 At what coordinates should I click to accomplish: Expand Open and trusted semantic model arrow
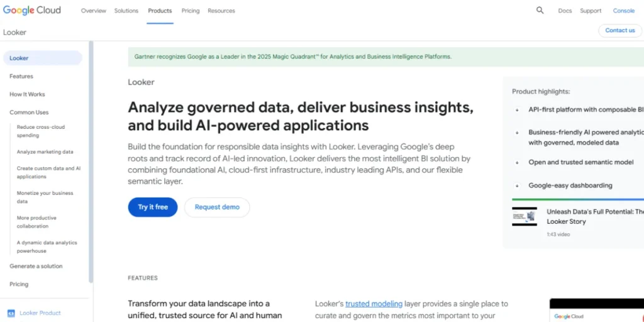click(x=517, y=163)
